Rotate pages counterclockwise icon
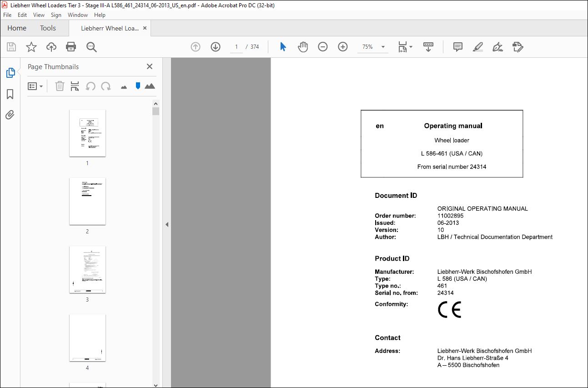The height and width of the screenshot is (388, 588). [90, 86]
